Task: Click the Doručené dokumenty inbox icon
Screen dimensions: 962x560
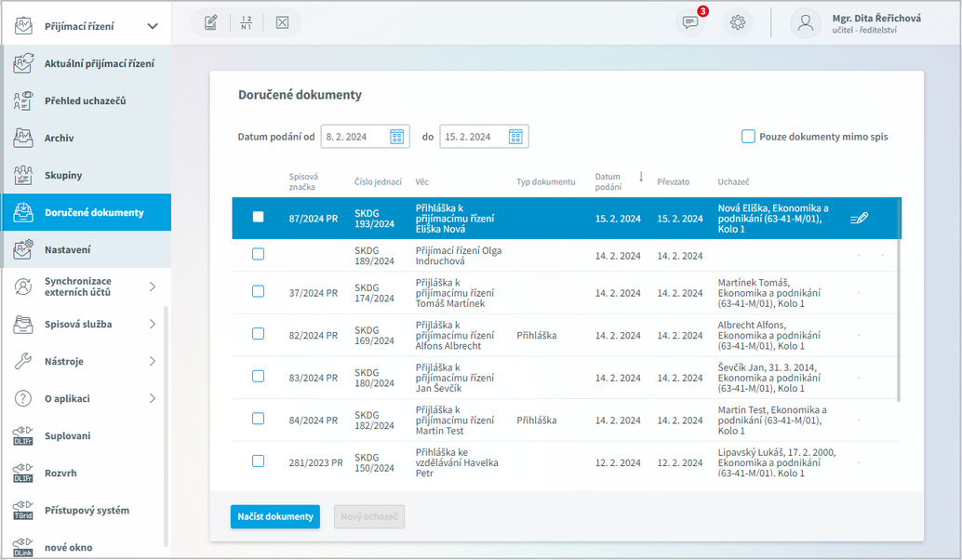Action: click(23, 212)
